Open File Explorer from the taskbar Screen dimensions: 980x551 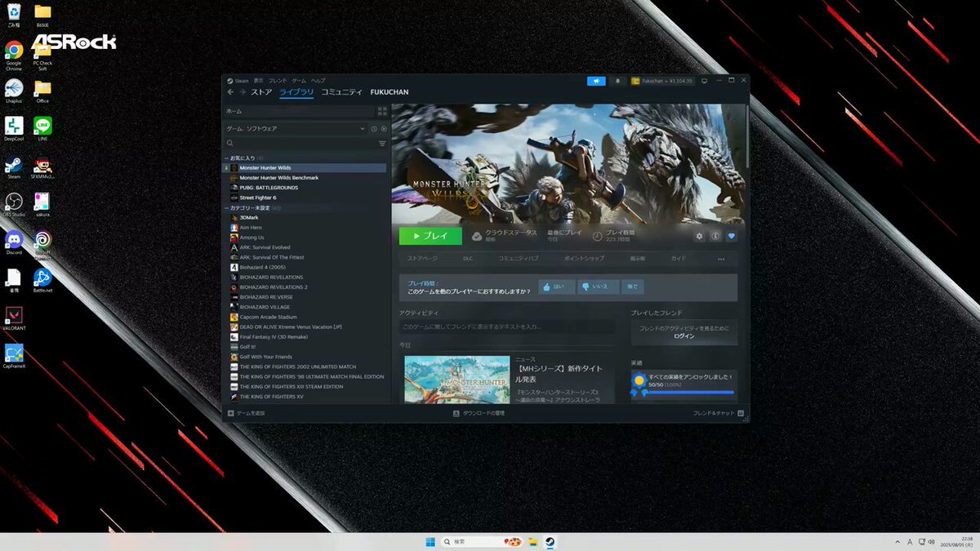tap(532, 542)
